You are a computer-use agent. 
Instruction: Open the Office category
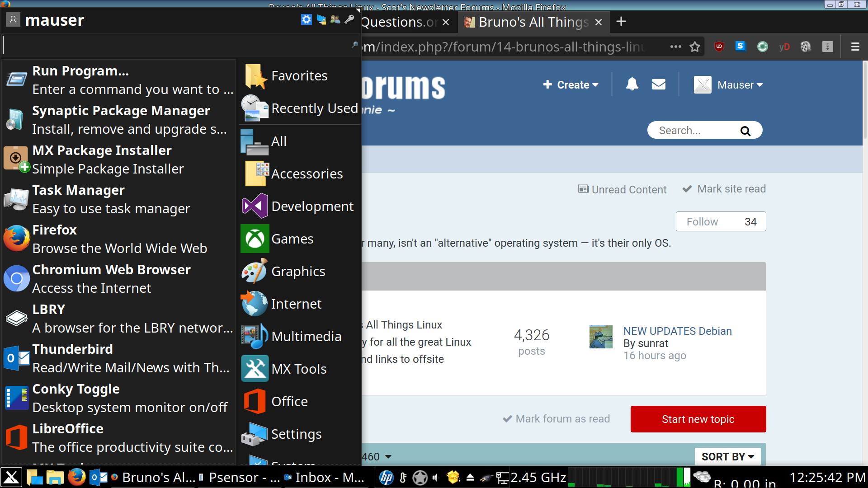click(299, 401)
